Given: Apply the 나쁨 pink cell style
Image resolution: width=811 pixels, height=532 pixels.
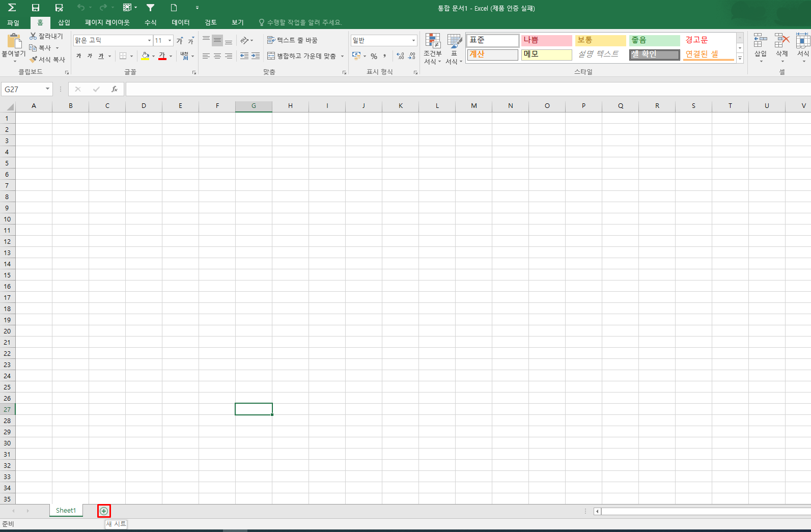Looking at the screenshot, I should pyautogui.click(x=546, y=40).
